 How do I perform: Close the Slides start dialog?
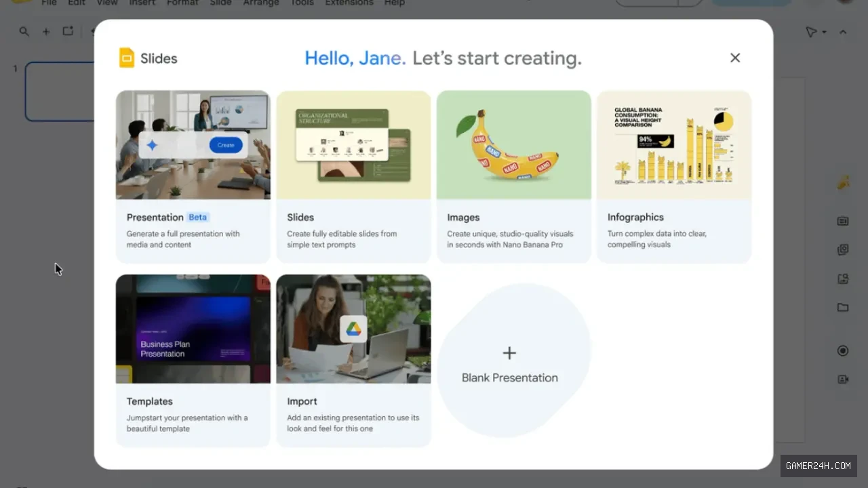click(735, 58)
